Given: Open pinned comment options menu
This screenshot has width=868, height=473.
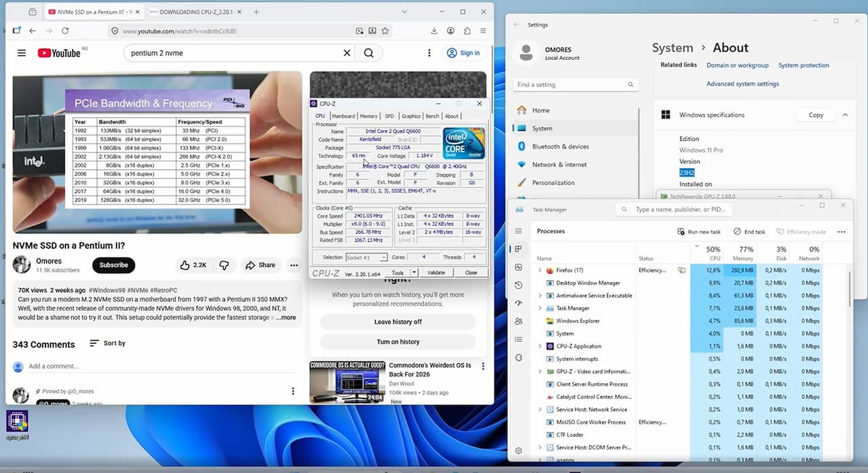Looking at the screenshot, I should (293, 391).
